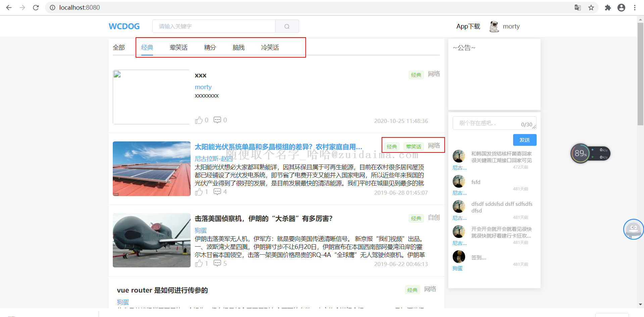The image size is (644, 317).
Task: Click the ~公告~ announcement heading
Action: 464,48
